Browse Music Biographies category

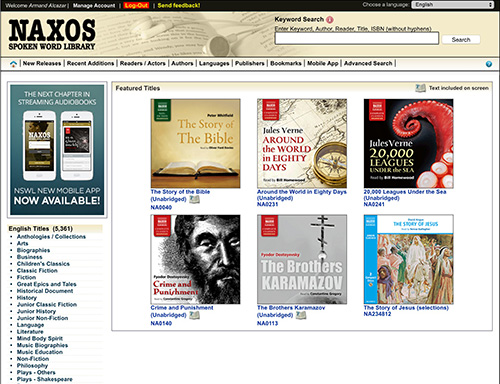coord(42,345)
